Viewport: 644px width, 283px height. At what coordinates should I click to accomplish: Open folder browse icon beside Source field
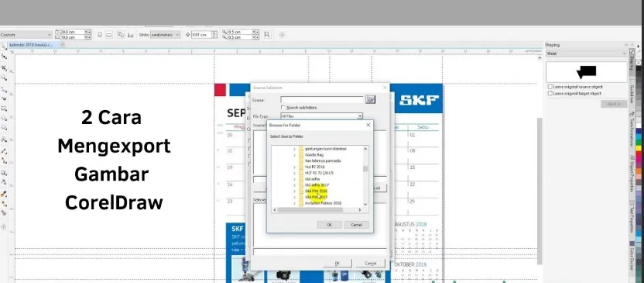(x=370, y=99)
